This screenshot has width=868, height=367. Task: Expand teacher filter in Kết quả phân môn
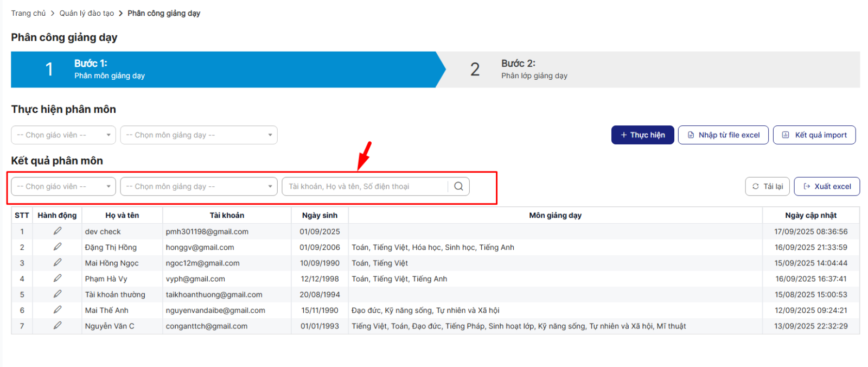(63, 186)
